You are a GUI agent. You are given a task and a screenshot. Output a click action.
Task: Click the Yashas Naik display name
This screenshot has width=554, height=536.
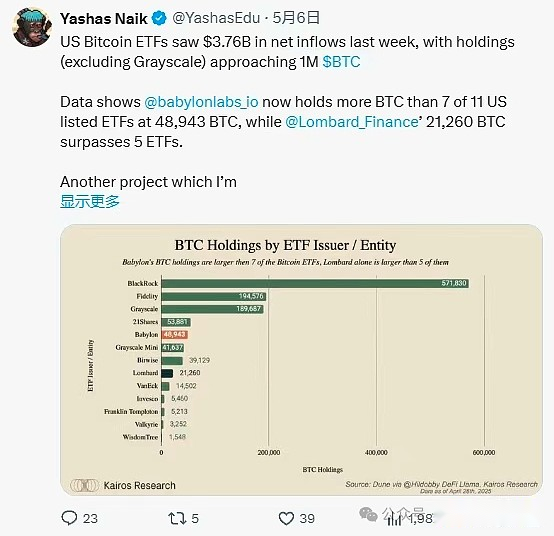(x=104, y=18)
